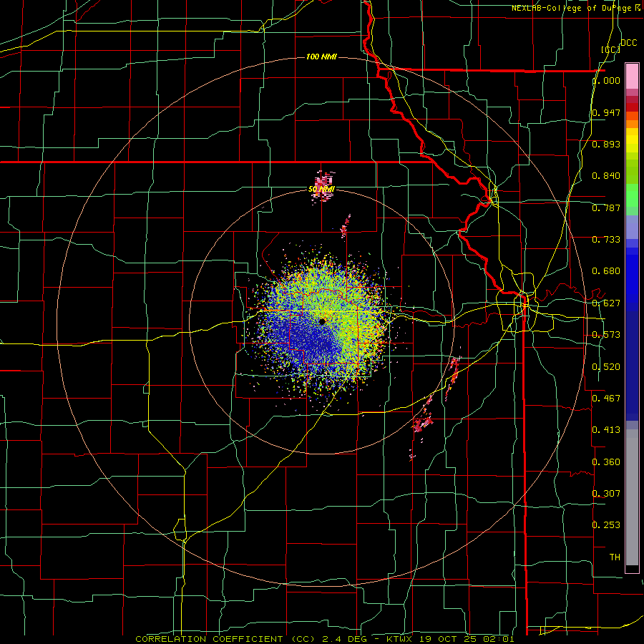
Task: Click the 0.520 value on the scale
Action: (x=606, y=366)
